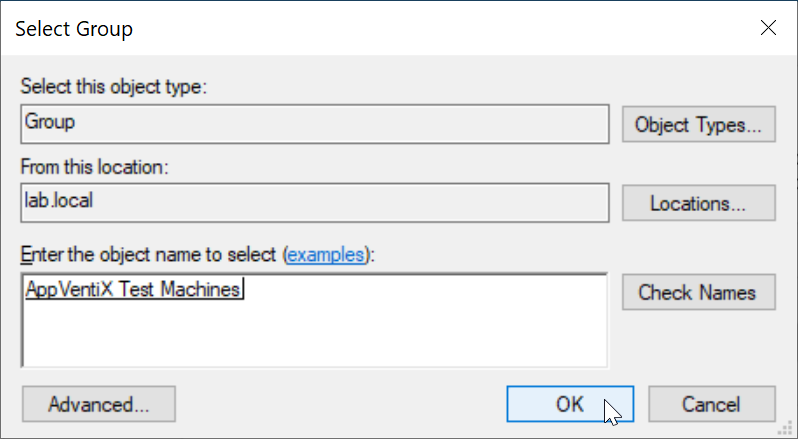The width and height of the screenshot is (798, 439).
Task: Open the Object Types dialog
Action: coord(698,124)
